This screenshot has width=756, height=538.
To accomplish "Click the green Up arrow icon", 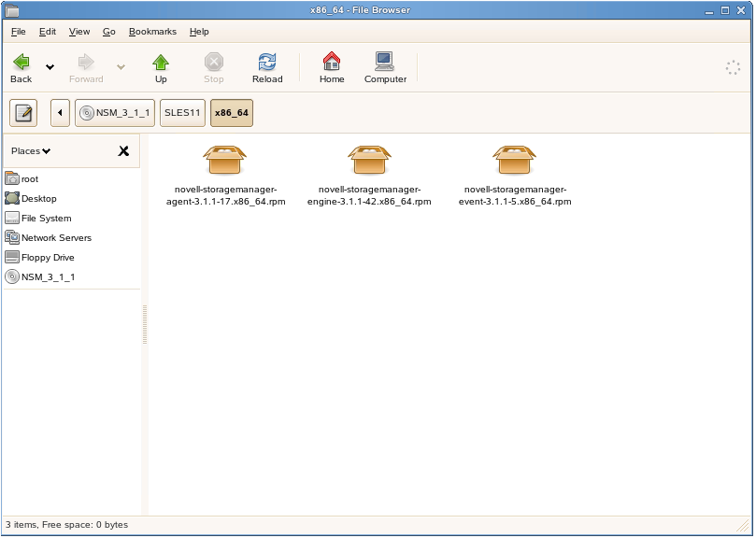I will click(161, 63).
